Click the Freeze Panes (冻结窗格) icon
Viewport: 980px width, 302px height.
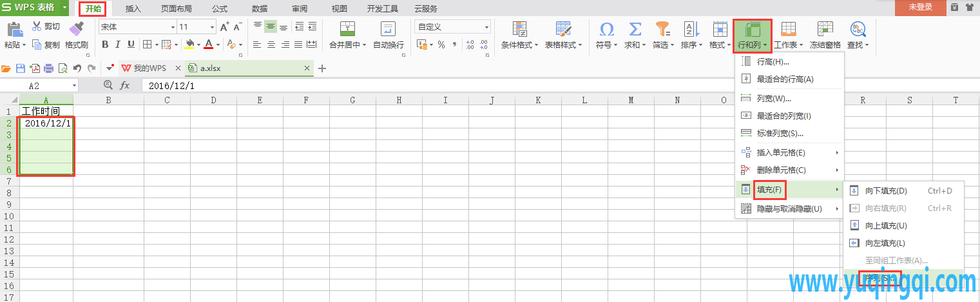point(825,29)
